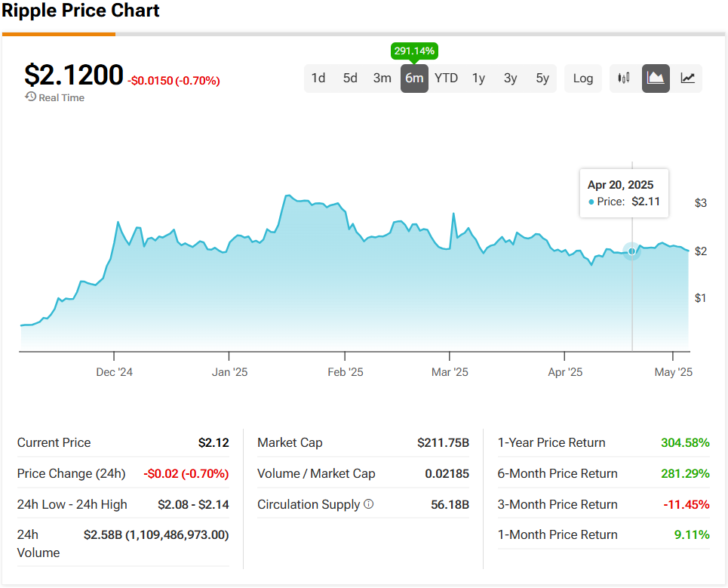The width and height of the screenshot is (728, 588).
Task: Click the 1-Year Price Return 304.58%
Action: [685, 442]
